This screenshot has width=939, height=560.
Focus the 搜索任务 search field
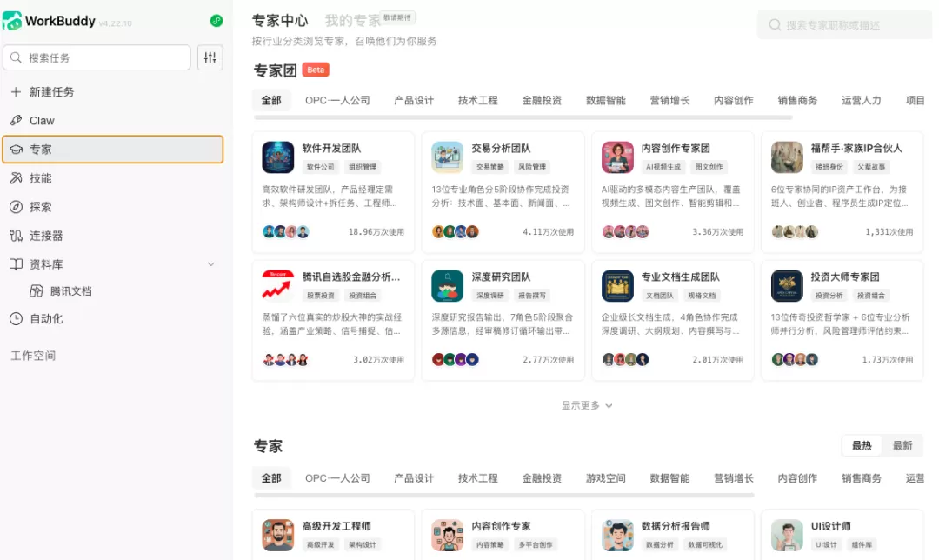[x=97, y=57]
